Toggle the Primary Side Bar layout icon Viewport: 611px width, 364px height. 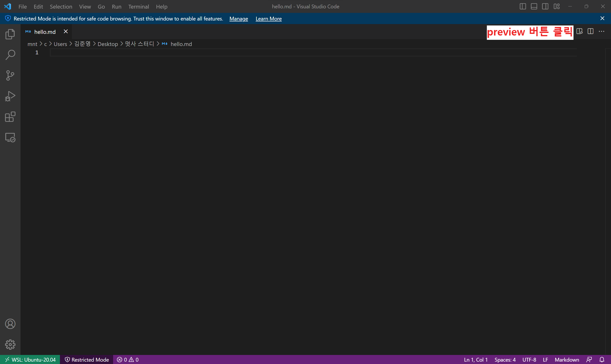(x=523, y=6)
